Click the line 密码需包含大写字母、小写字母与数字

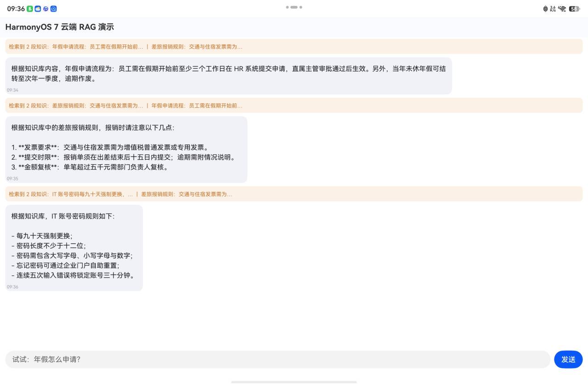[72, 256]
